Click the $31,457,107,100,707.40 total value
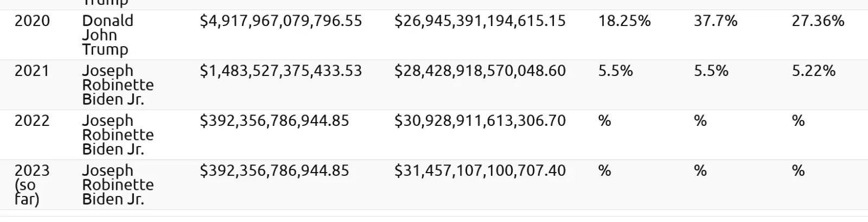The height and width of the screenshot is (222, 868). tap(480, 171)
